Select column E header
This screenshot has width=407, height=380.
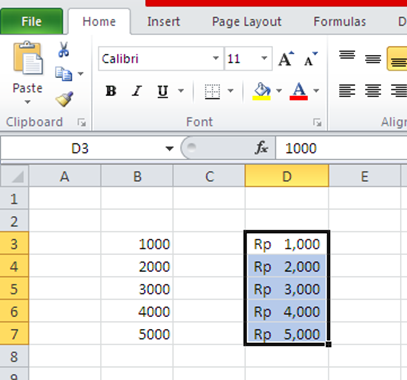point(365,176)
